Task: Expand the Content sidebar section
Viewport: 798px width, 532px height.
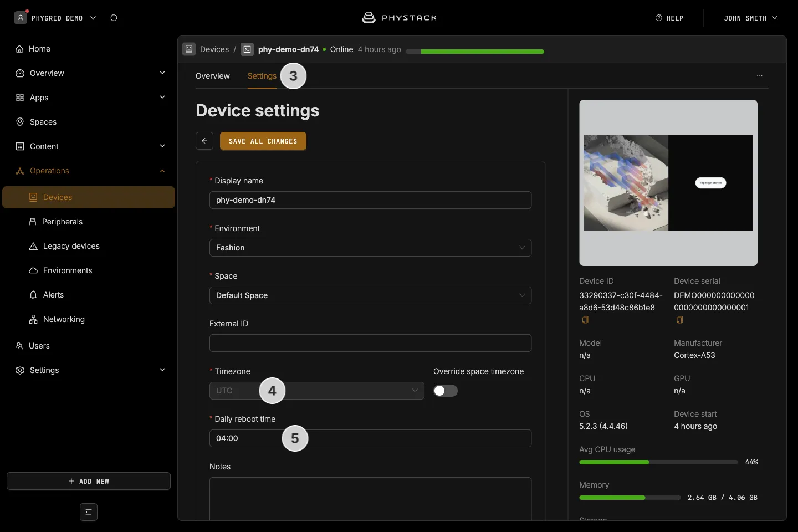Action: pyautogui.click(x=162, y=146)
